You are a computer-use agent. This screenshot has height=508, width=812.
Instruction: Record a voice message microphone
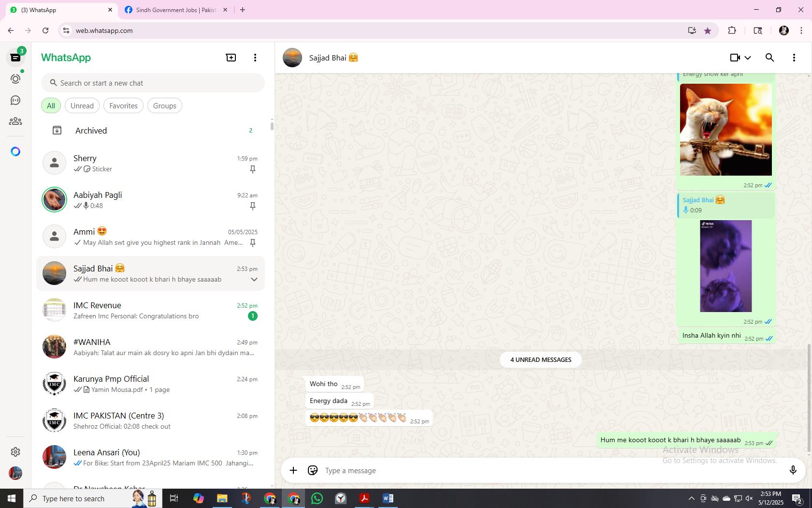pyautogui.click(x=793, y=470)
